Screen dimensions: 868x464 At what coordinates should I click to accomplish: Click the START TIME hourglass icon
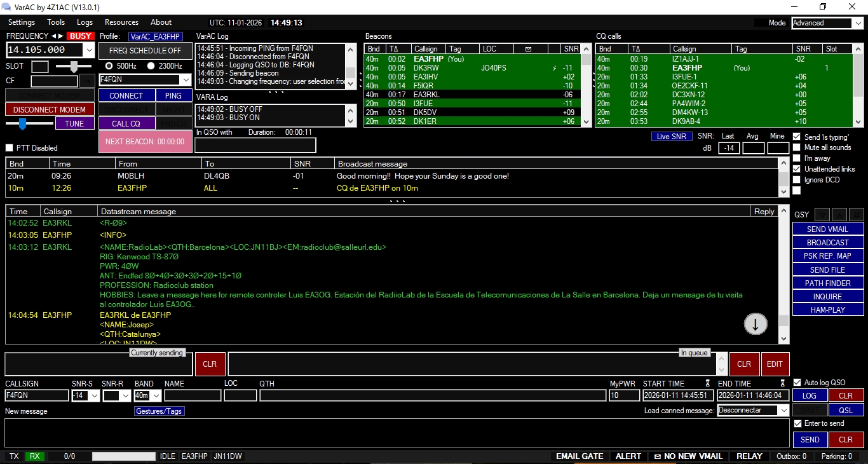(707, 383)
